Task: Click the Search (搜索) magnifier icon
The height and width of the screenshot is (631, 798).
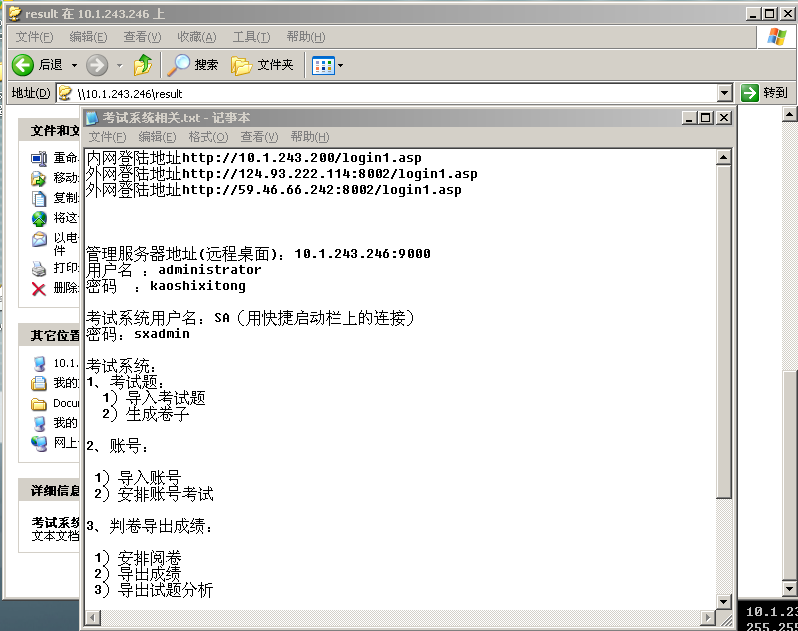Action: (179, 65)
